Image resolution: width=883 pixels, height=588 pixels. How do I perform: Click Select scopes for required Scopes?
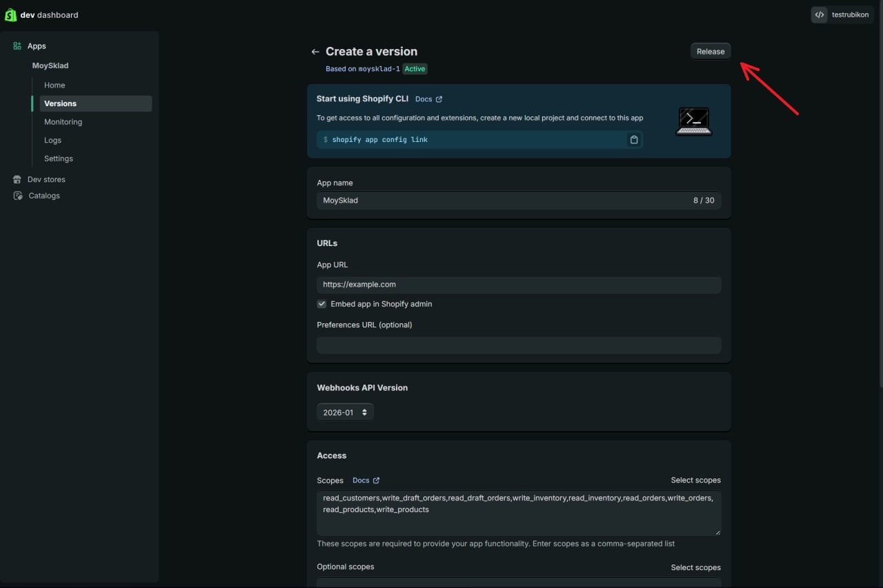(x=695, y=480)
